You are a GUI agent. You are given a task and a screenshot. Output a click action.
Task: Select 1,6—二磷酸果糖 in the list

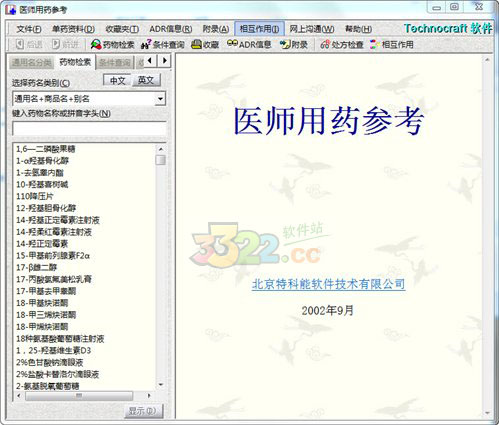[x=46, y=149]
